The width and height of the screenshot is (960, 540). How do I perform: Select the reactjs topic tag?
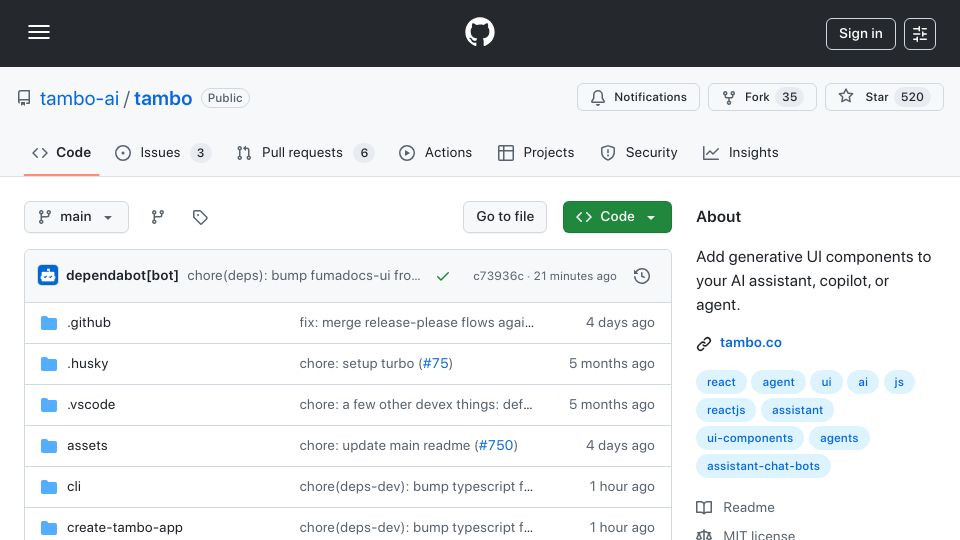[x=726, y=410]
